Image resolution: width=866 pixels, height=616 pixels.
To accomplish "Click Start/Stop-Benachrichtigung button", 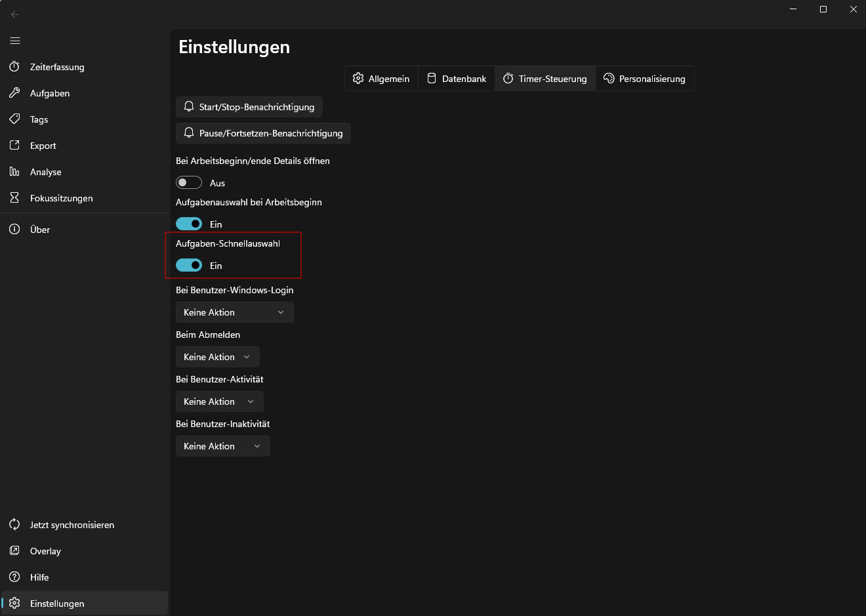I will tap(249, 106).
